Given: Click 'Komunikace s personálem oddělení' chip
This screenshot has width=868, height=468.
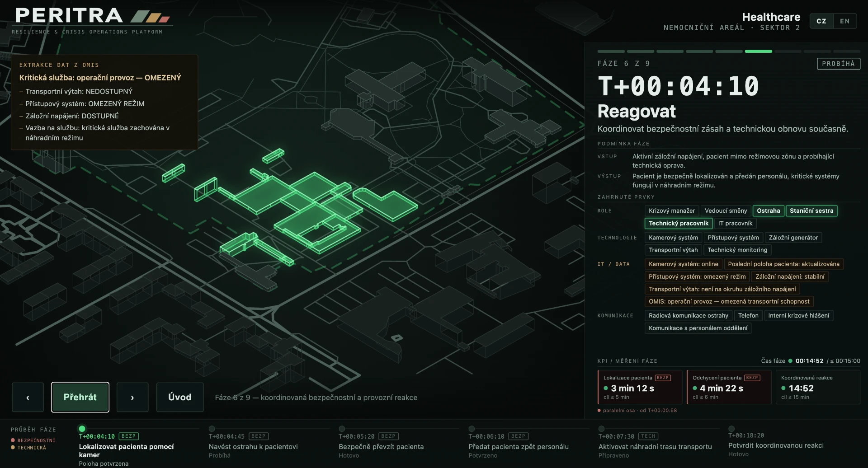Looking at the screenshot, I should [x=698, y=328].
